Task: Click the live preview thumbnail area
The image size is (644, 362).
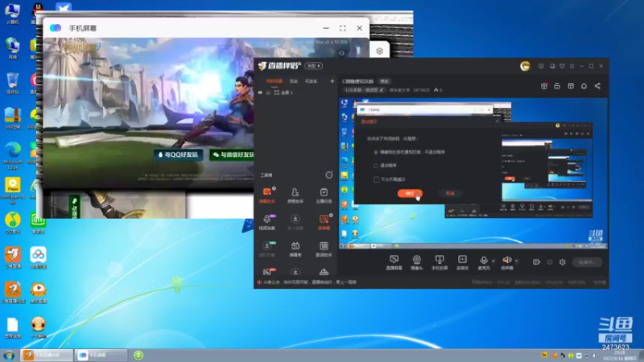Action: (x=473, y=173)
